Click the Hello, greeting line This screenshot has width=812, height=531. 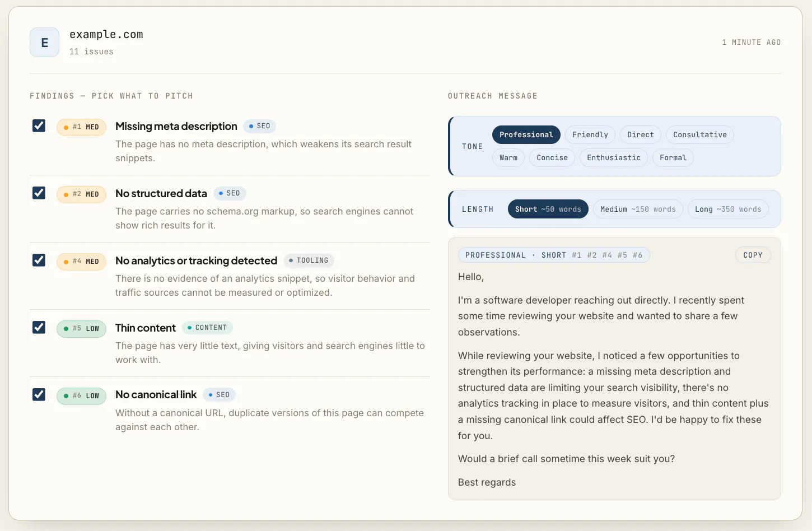[x=471, y=277]
